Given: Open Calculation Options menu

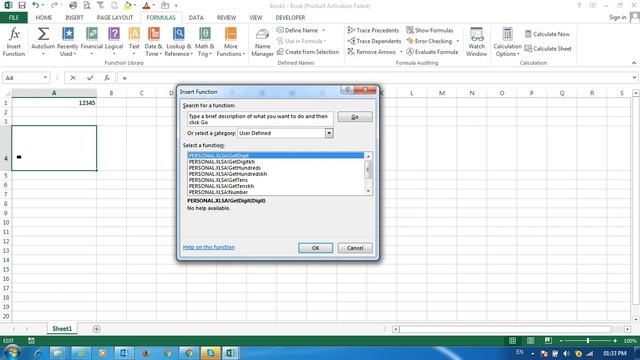Looking at the screenshot, I should pyautogui.click(x=507, y=42).
